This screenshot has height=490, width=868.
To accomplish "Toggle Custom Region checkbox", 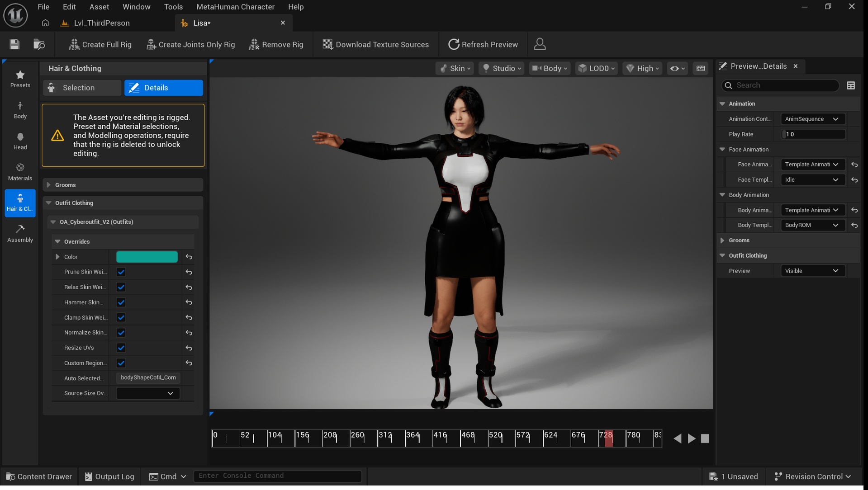I will pyautogui.click(x=121, y=363).
